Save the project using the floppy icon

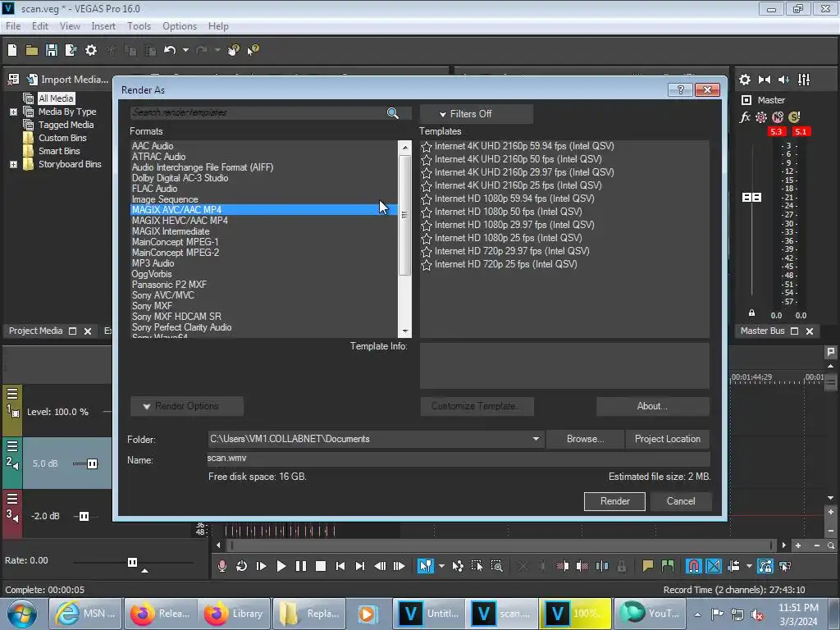(x=52, y=50)
